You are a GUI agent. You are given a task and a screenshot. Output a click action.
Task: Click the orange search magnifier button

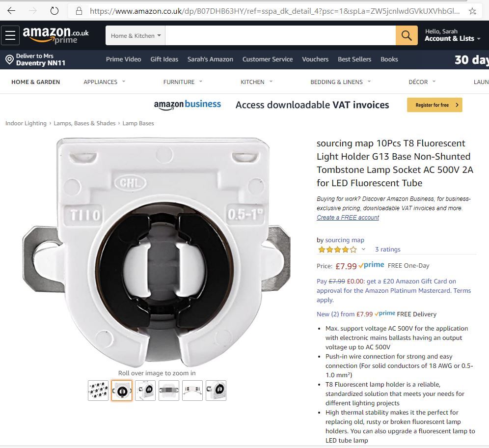tap(407, 35)
